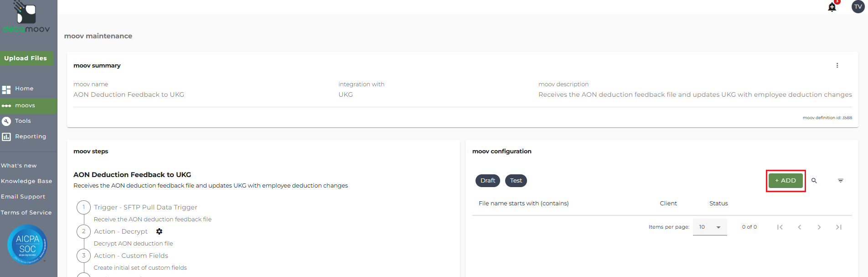
Task: Go to previous page of results
Action: (800, 227)
